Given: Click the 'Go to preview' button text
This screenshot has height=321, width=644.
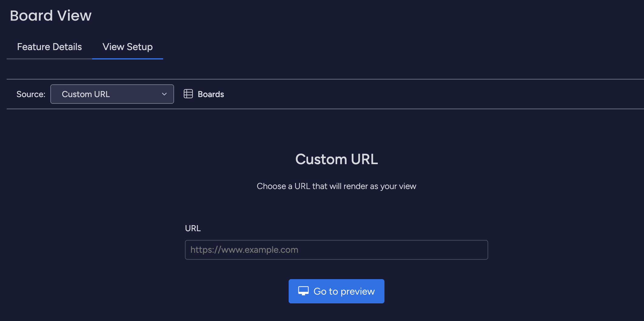Looking at the screenshot, I should 344,291.
